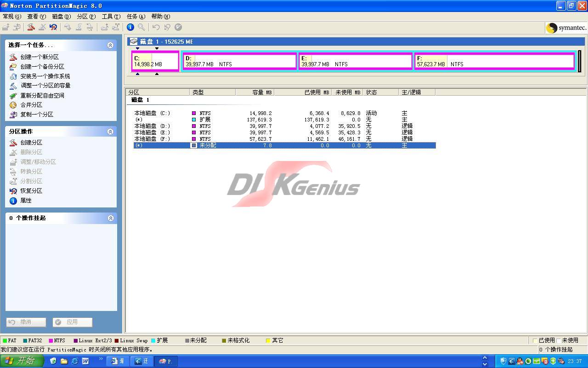The image size is (588, 368).
Task: Select the C: partition block in disk map
Action: point(155,61)
